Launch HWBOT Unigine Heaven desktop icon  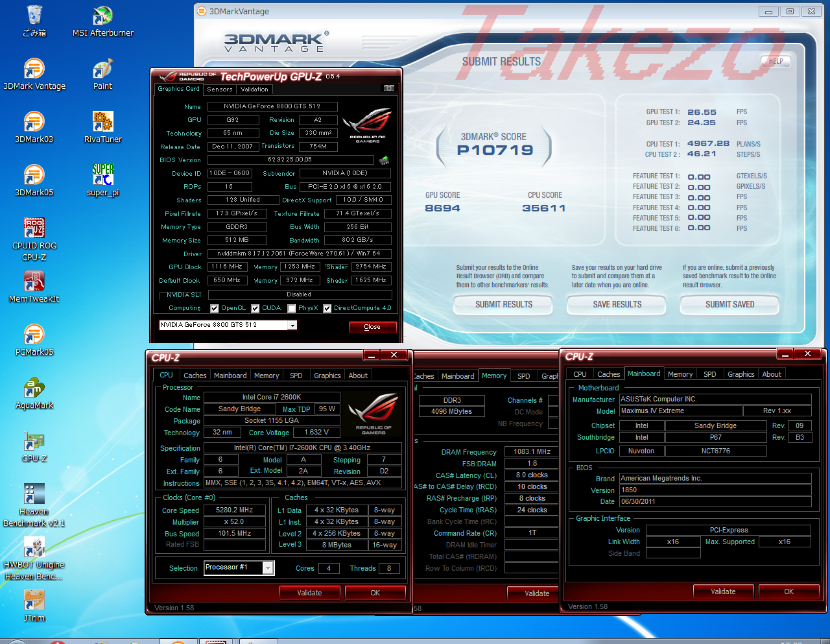coord(34,558)
